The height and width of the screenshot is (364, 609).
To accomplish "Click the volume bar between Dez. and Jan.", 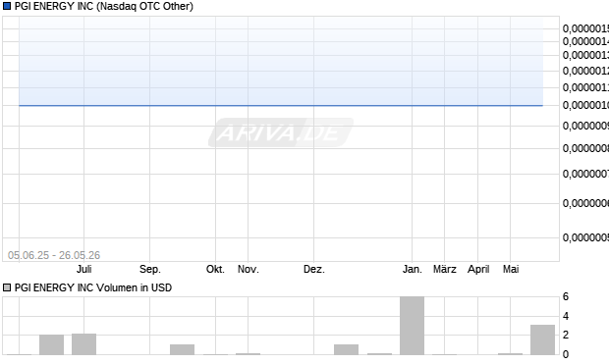I will 347,349.
